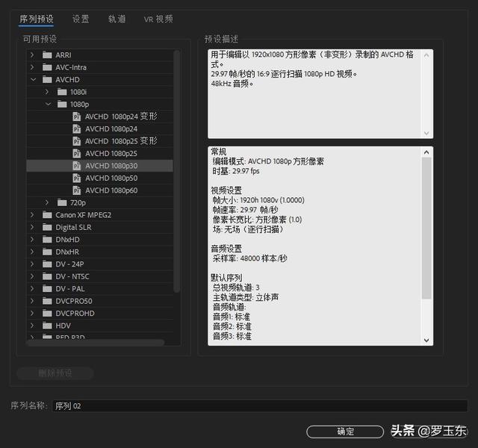Collapse the AVCHD folder chevron

pos(33,80)
